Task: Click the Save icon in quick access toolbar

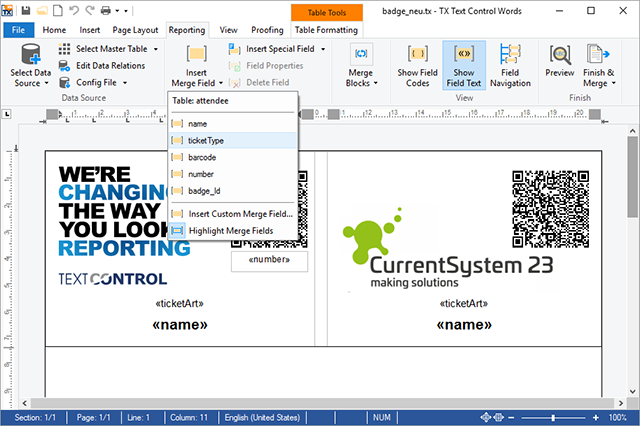Action: (x=26, y=10)
